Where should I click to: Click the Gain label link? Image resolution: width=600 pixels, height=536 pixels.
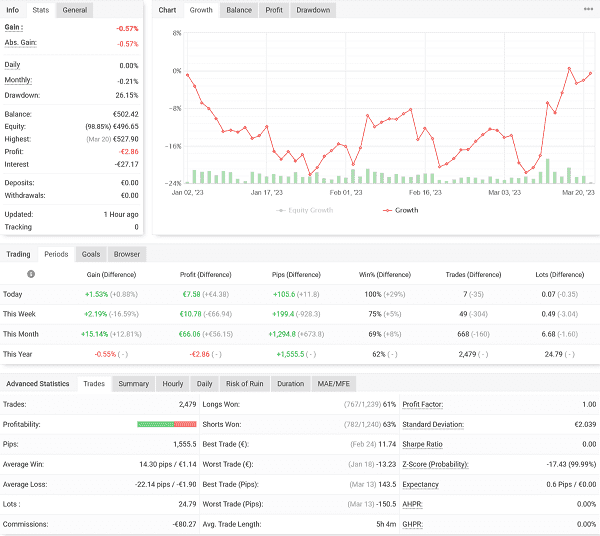14,28
